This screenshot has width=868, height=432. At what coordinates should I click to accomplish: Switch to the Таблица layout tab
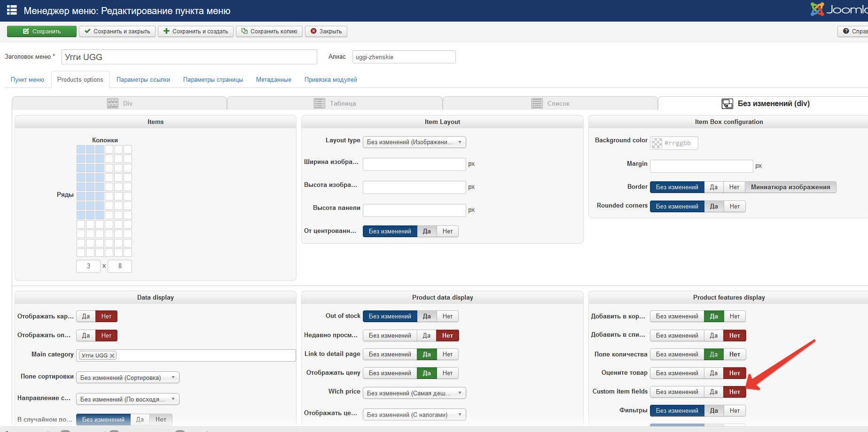335,103
